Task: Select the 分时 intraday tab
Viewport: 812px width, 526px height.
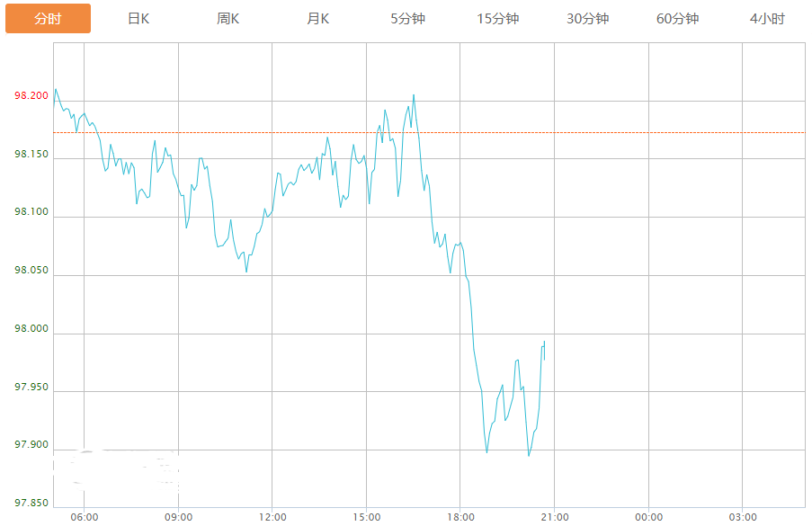Action: click(48, 19)
